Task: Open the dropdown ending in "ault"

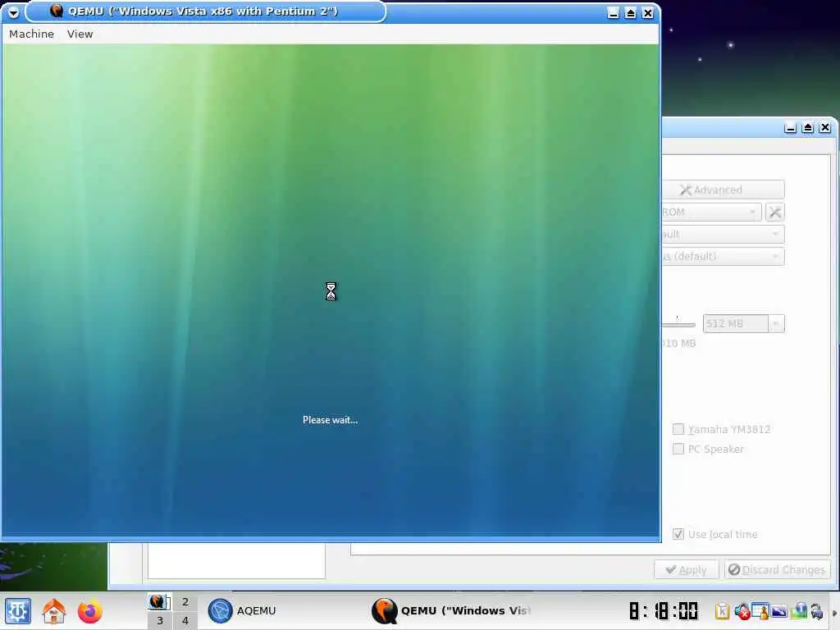Action: 724,234
